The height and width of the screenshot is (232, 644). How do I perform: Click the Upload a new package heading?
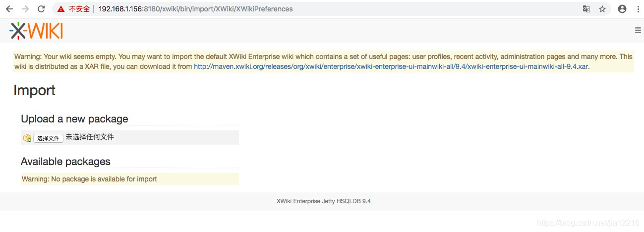(74, 119)
